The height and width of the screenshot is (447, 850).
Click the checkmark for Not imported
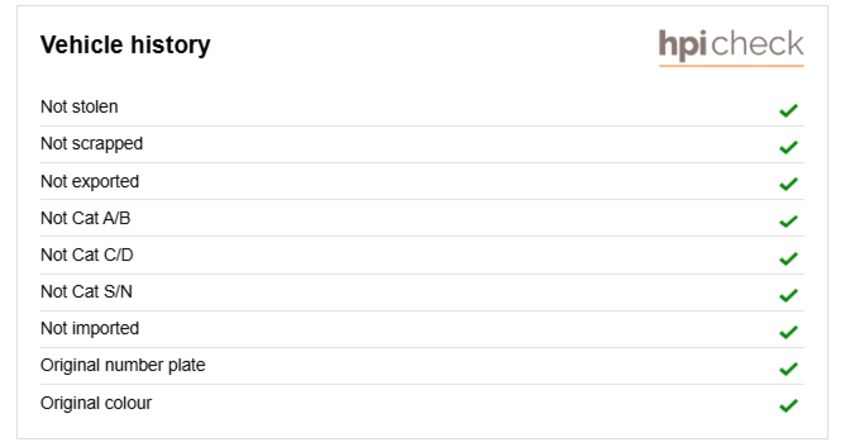[x=788, y=332]
